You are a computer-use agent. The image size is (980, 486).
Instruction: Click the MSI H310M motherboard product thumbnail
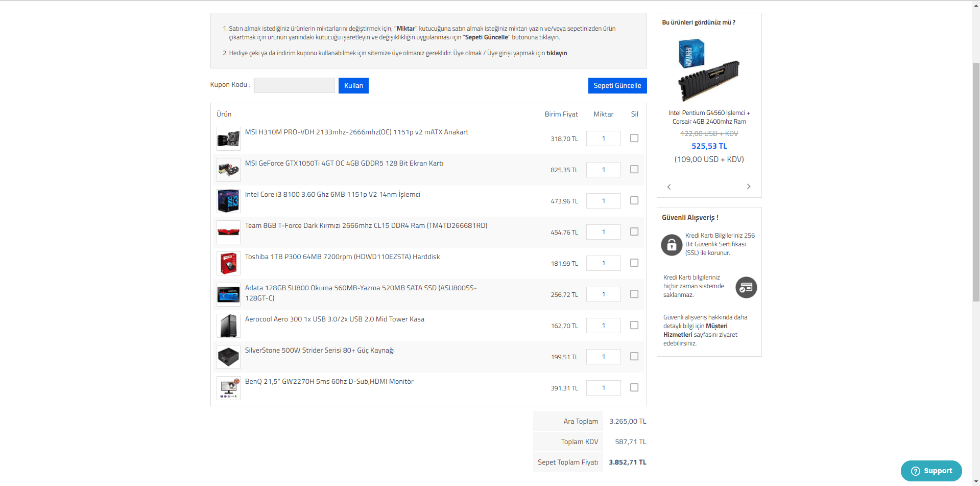(x=228, y=138)
